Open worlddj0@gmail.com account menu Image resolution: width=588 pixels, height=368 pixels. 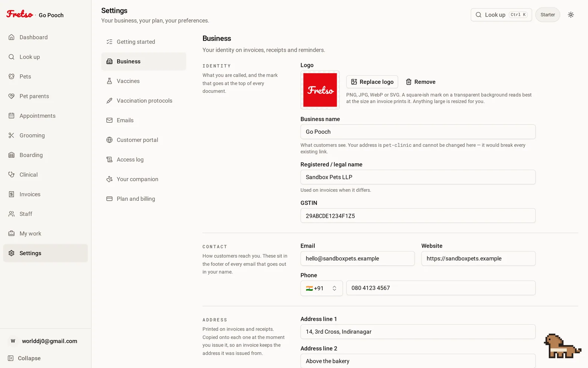(45, 341)
